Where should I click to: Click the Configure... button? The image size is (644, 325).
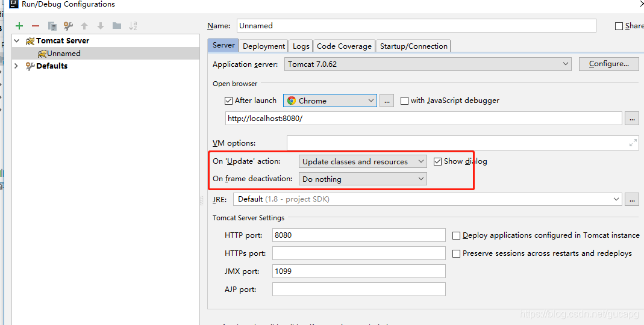(x=608, y=64)
